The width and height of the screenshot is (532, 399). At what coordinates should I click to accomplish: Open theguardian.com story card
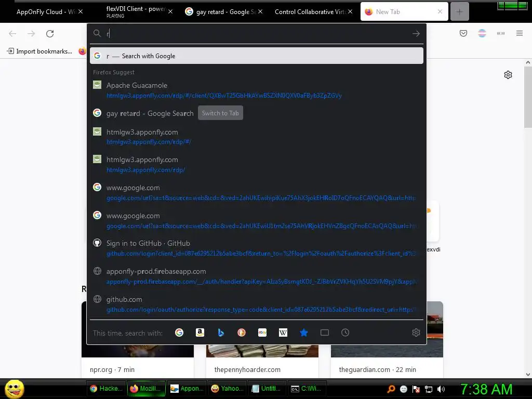tap(387, 339)
